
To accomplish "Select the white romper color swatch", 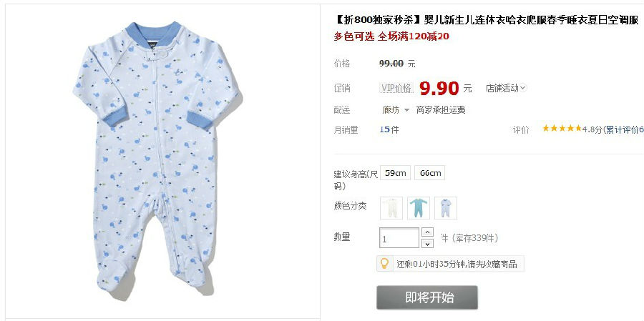I will (391, 208).
